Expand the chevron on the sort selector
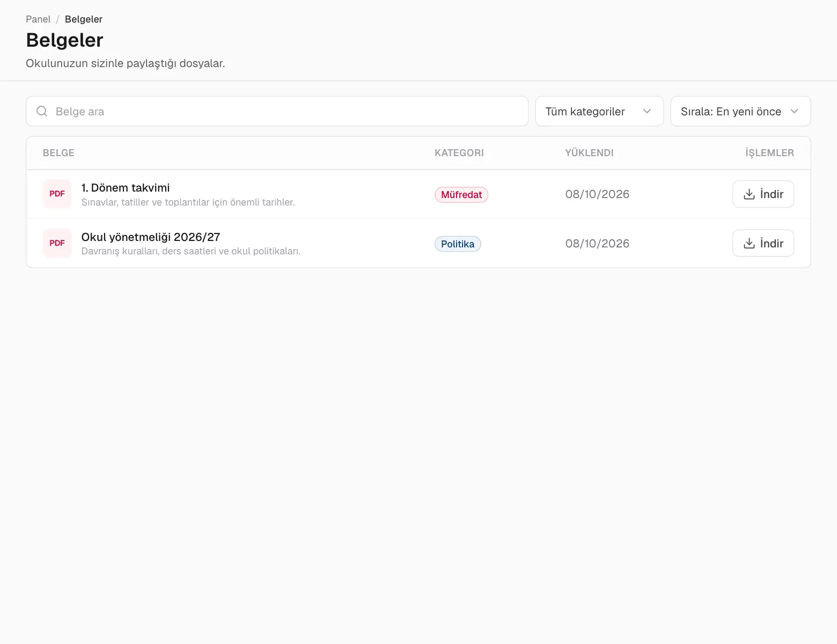 tap(794, 111)
